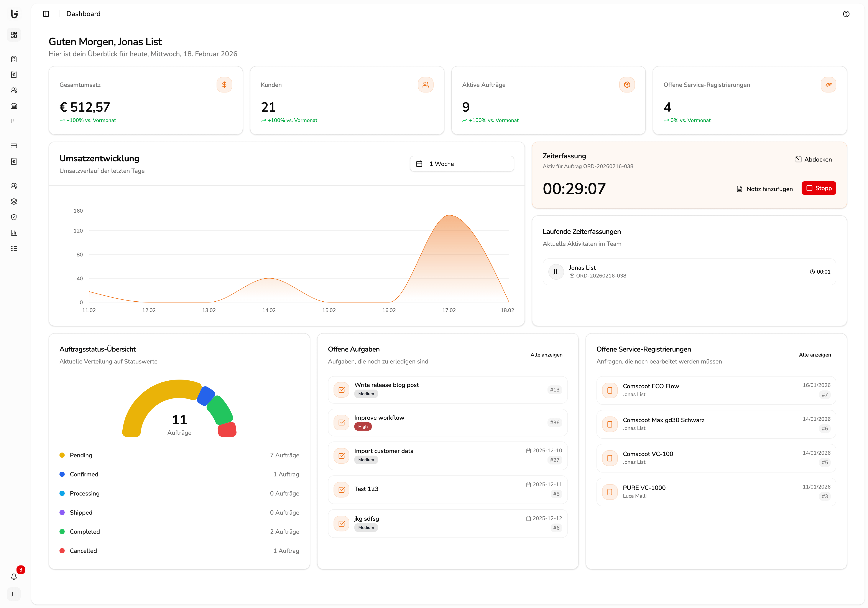Open the bar chart sidebar icon
The width and height of the screenshot is (868, 608).
[x=14, y=233]
